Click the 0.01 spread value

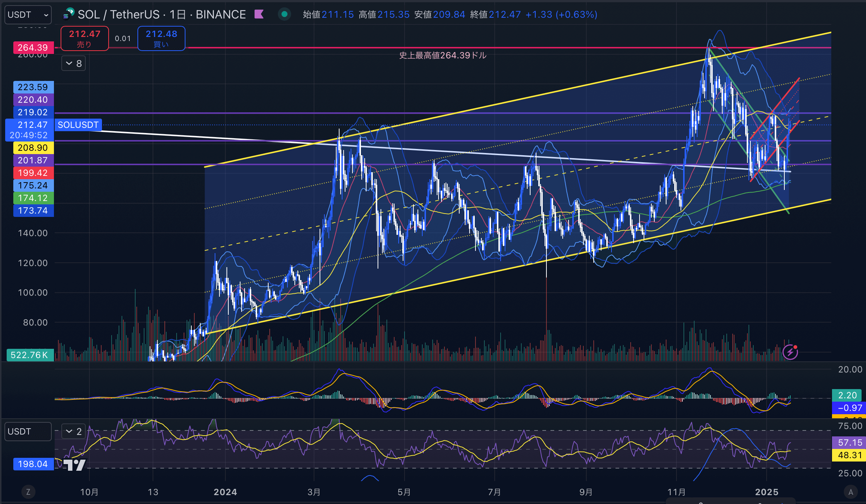coord(123,38)
